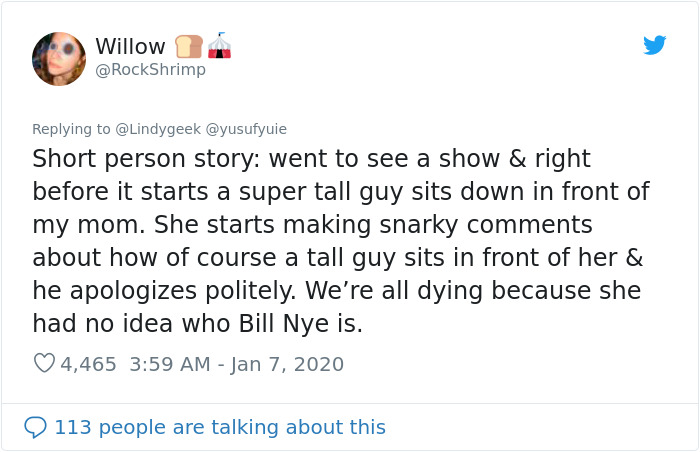This screenshot has height=452, width=700.
Task: Open Willow's profile avatar picture
Action: click(59, 58)
